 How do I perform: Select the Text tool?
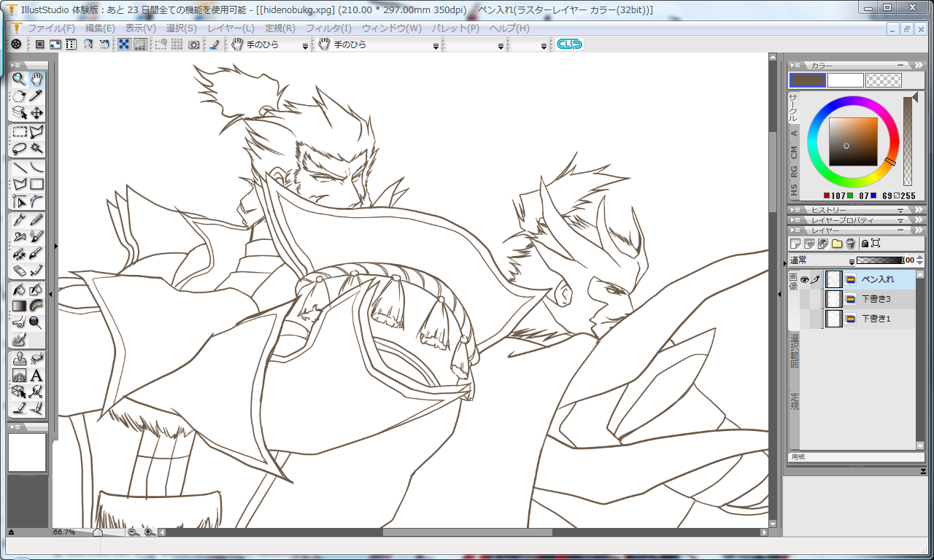[36, 376]
